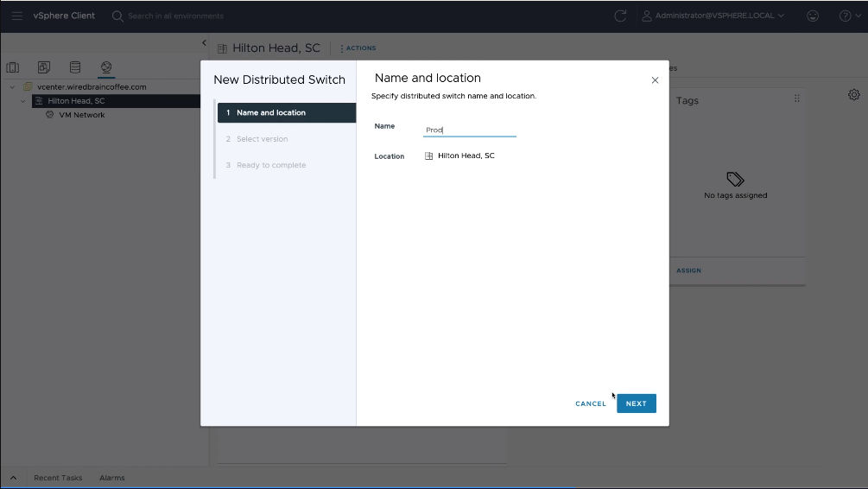Cancel the New Distributed Switch wizard
The width and height of the screenshot is (868, 489).
(x=591, y=403)
